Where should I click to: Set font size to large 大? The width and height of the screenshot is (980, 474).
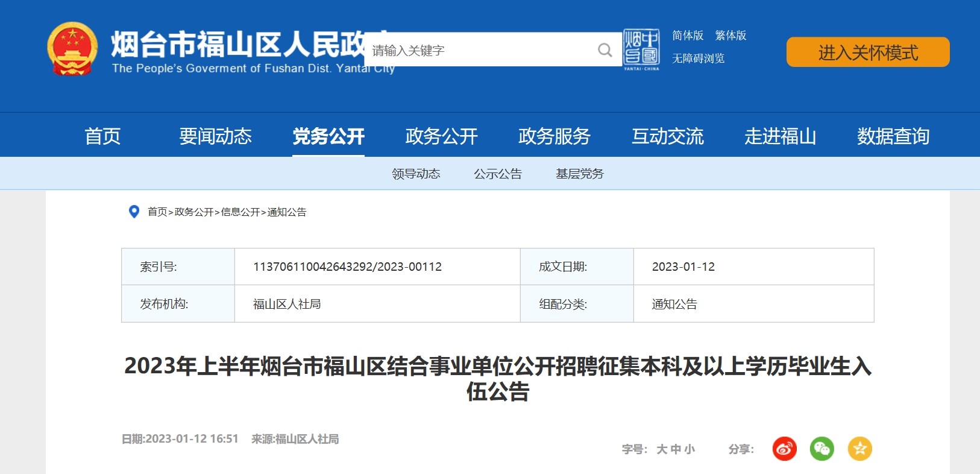point(662,449)
